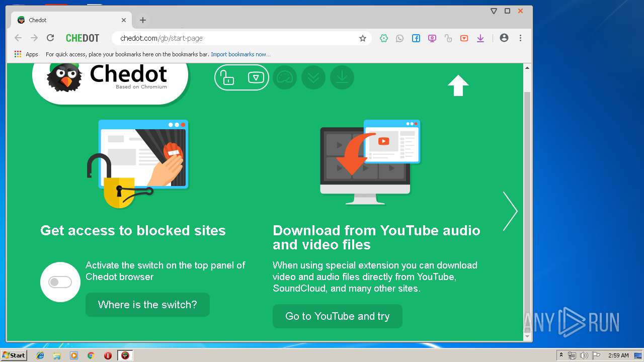
Task: Toggle the switch in the white circle
Action: [60, 282]
